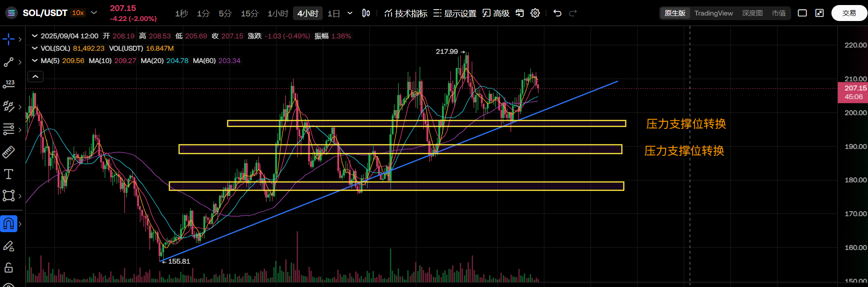
Task: Select the trend line drawing tool
Action: [x=9, y=62]
